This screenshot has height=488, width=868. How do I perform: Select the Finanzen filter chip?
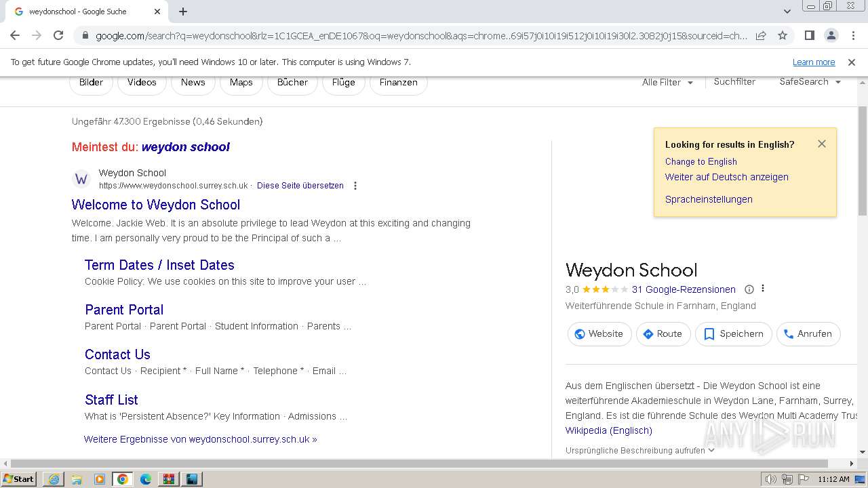point(398,82)
